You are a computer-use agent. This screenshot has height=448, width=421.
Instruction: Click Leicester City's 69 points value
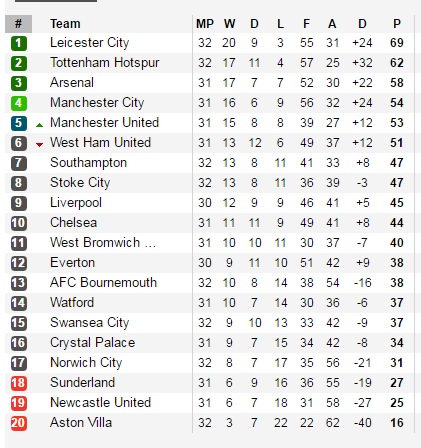[x=397, y=43]
